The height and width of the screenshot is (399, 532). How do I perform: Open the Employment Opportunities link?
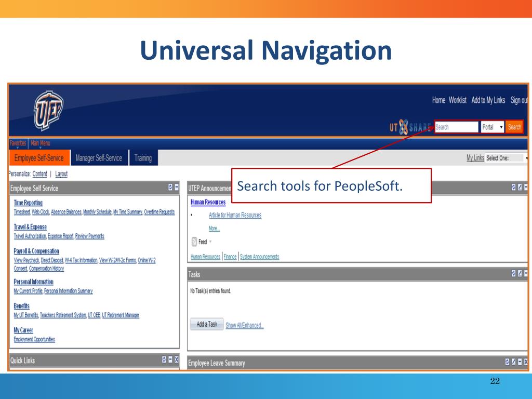coord(34,339)
